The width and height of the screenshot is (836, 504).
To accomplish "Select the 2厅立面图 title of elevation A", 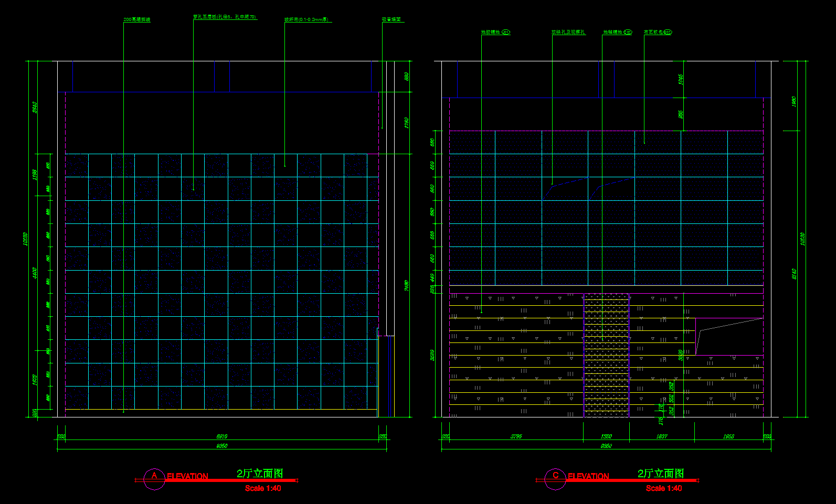I will pyautogui.click(x=260, y=474).
